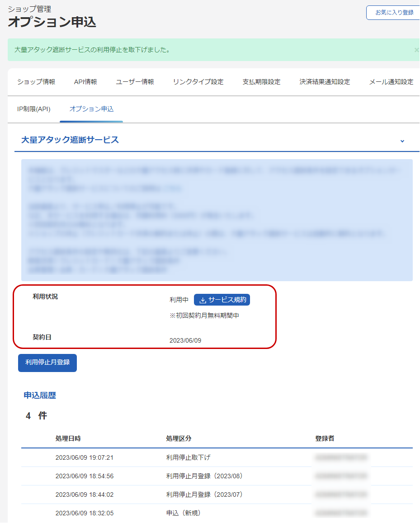Dismiss the green notification banner

click(416, 50)
